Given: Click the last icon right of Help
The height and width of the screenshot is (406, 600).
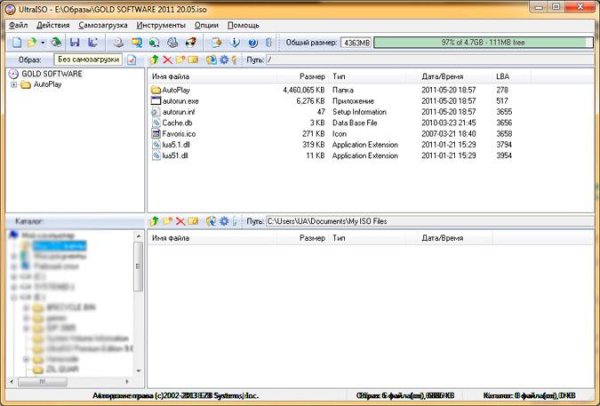Looking at the screenshot, I should 269,42.
